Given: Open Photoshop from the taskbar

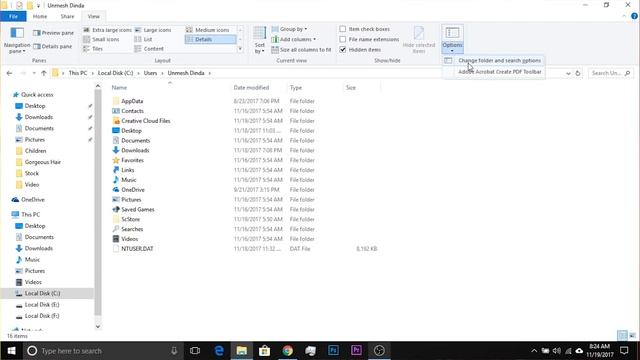Looking at the screenshot, I should coord(333,351).
